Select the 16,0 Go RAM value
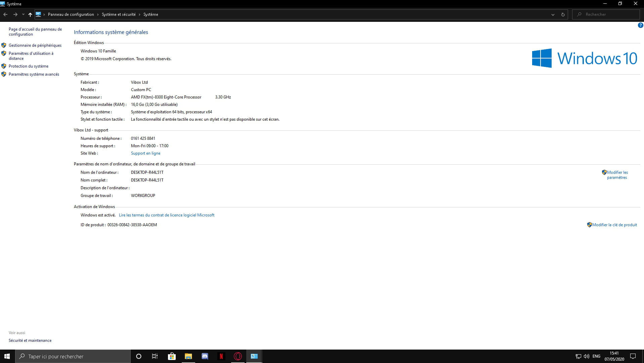The image size is (644, 363). [154, 105]
